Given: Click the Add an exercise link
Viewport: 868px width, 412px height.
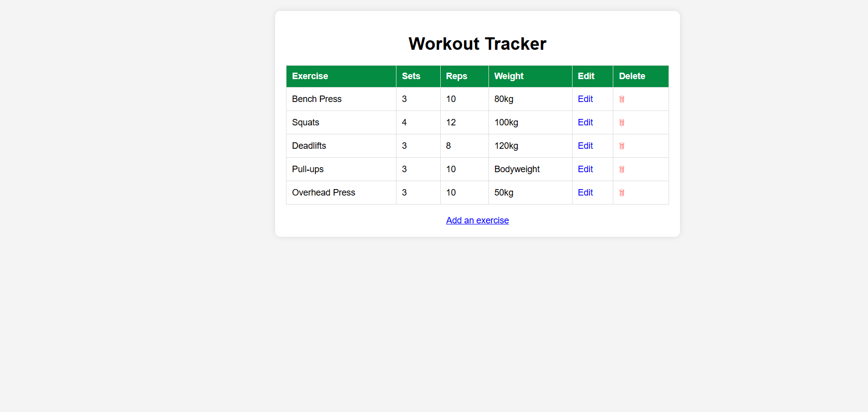Looking at the screenshot, I should point(478,220).
